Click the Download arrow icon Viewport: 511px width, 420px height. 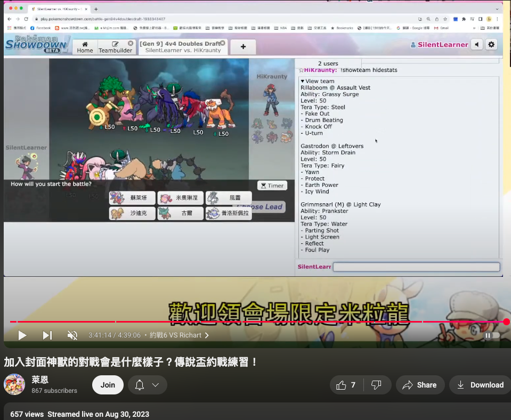click(x=460, y=385)
